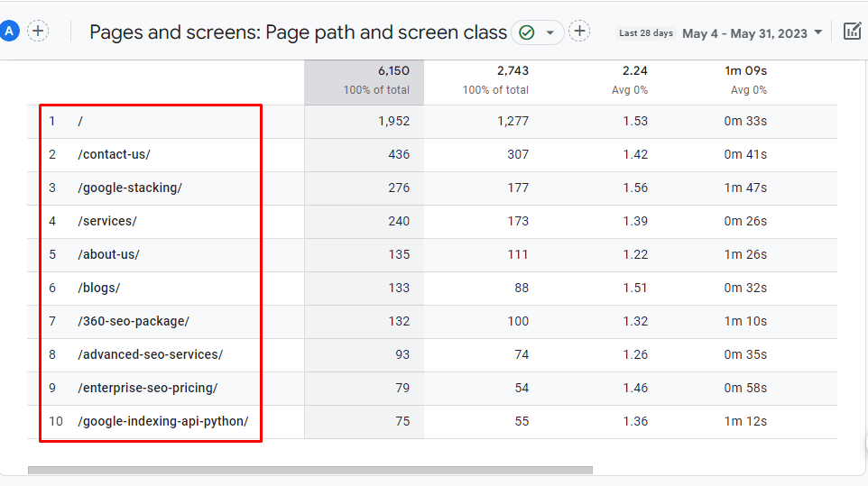Screen dimensions: 868x486
Task: Open the customize report chart icon
Action: [852, 31]
